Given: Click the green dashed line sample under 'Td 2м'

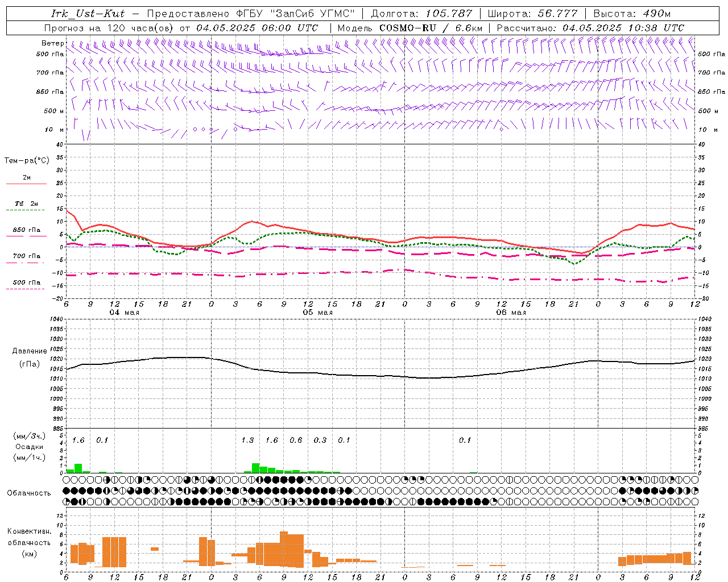Looking at the screenshot, I should [26, 210].
